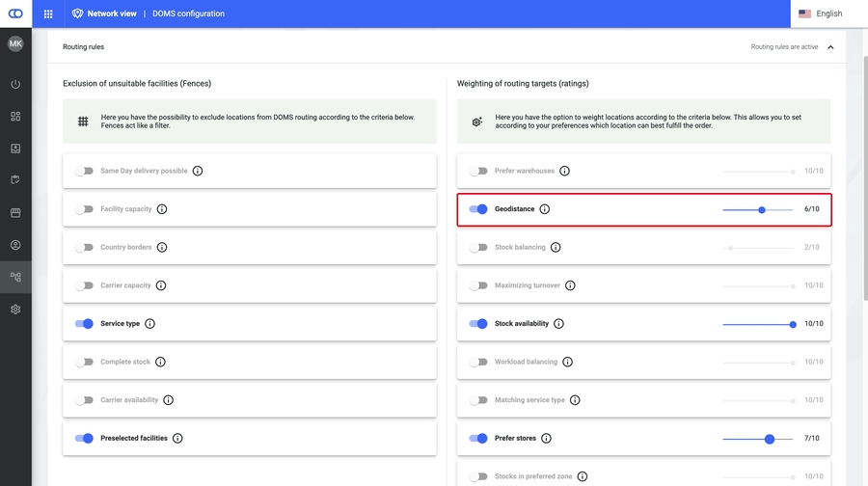Screen dimensions: 868x486
Task: Click Network view in the header
Action: coord(111,14)
